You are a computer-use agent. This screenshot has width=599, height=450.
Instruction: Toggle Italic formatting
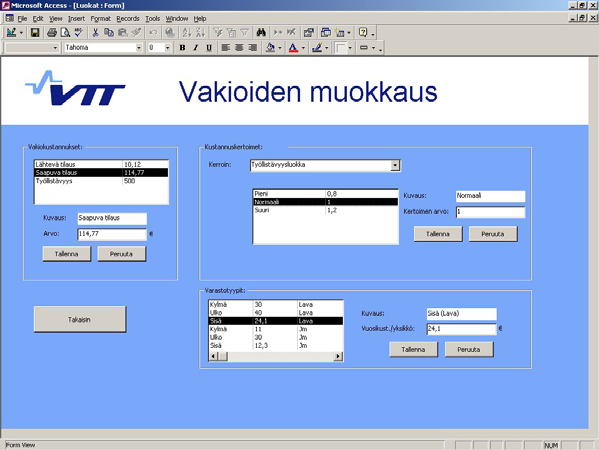coord(196,48)
